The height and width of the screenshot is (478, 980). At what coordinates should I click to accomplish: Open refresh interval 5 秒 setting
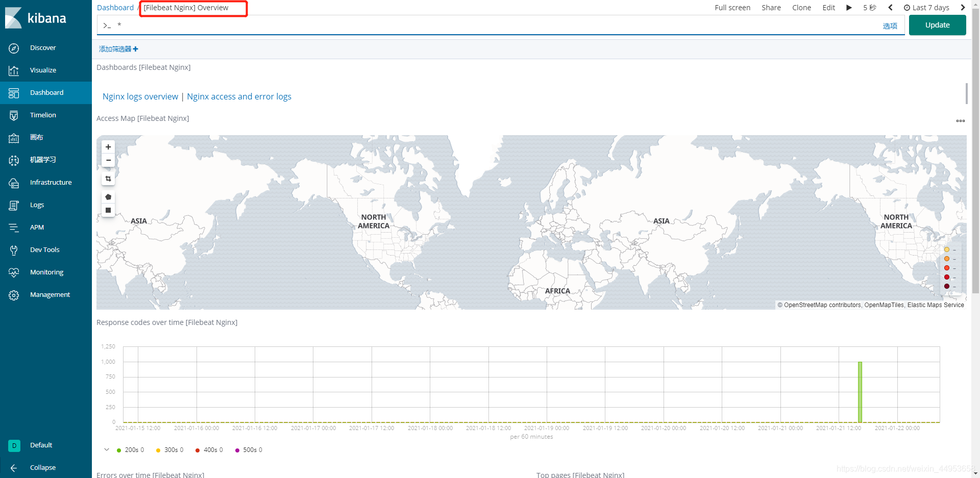(870, 8)
